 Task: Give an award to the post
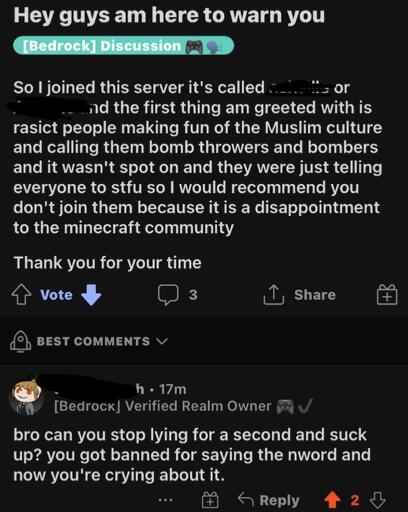pyautogui.click(x=387, y=295)
